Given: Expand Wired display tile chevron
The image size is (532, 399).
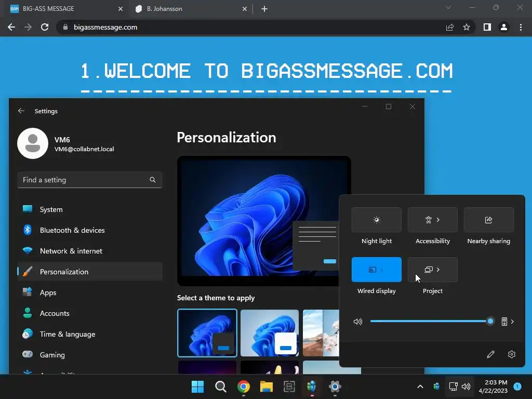Looking at the screenshot, I should [382, 270].
